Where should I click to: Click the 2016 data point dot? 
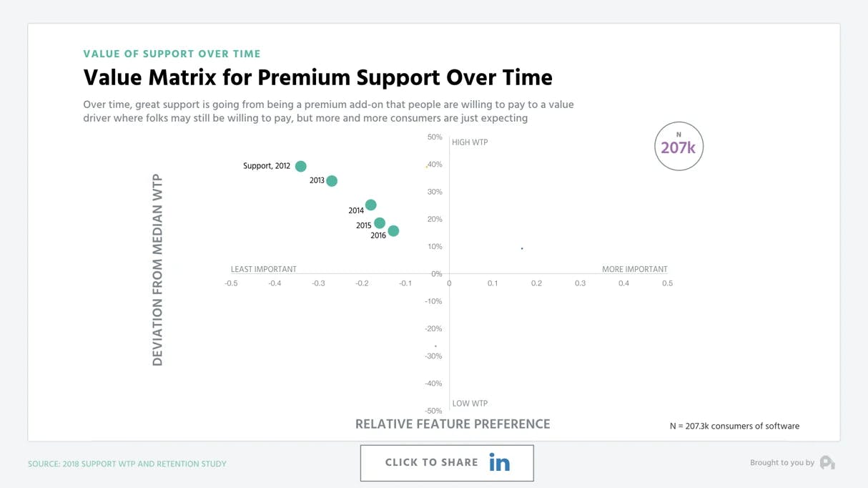click(393, 231)
